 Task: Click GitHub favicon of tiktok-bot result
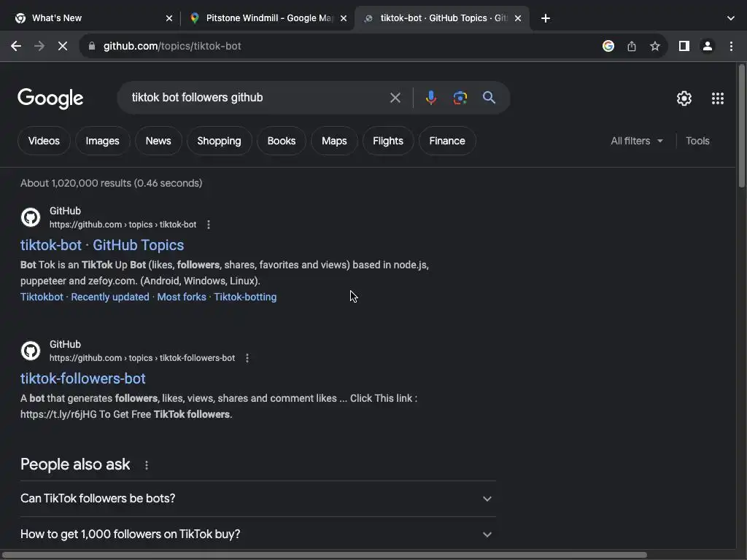click(x=31, y=217)
